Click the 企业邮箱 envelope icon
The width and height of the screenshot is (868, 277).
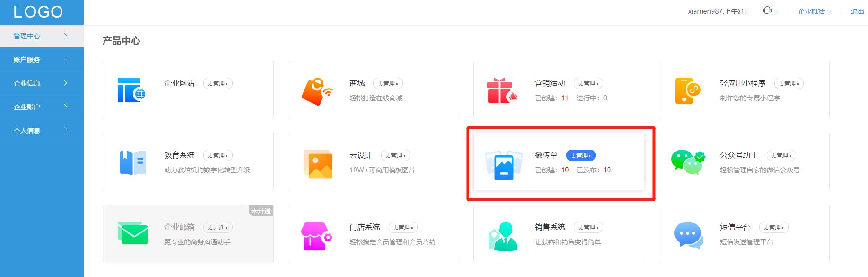click(x=132, y=233)
